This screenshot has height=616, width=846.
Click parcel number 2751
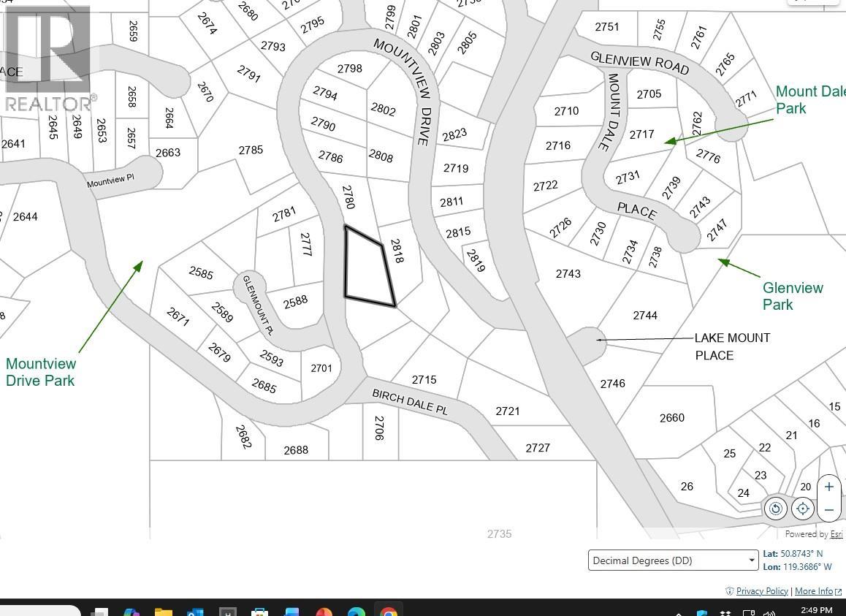coord(607,26)
